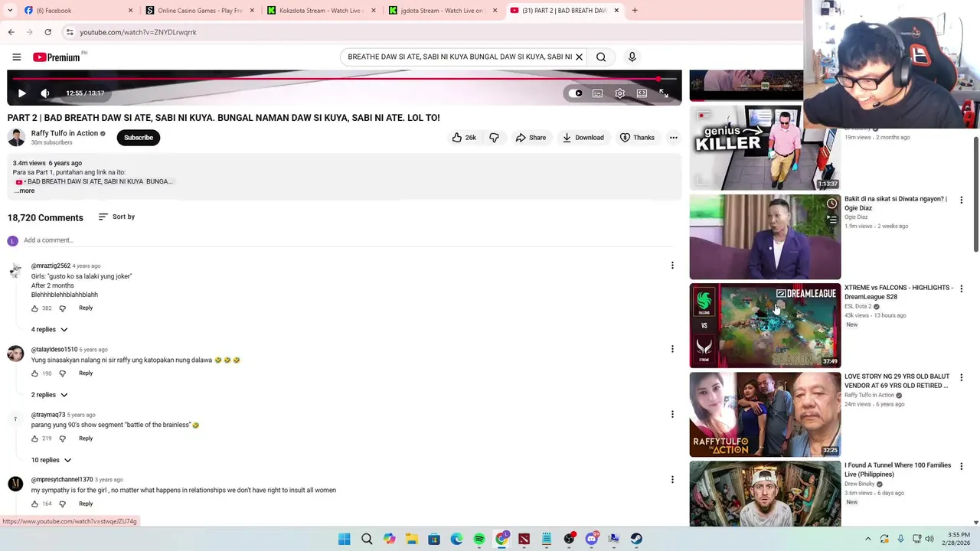Viewport: 980px width, 551px height.
Task: Like the video with 26k likes
Action: [464, 138]
